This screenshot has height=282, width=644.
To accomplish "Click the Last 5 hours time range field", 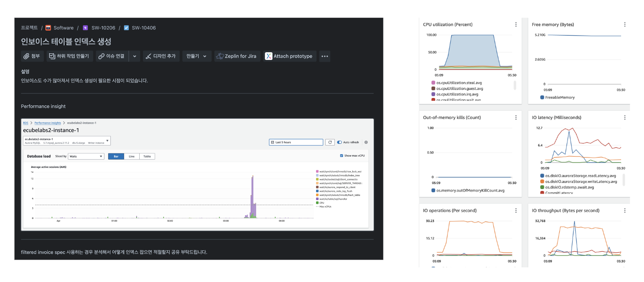I will pos(296,142).
